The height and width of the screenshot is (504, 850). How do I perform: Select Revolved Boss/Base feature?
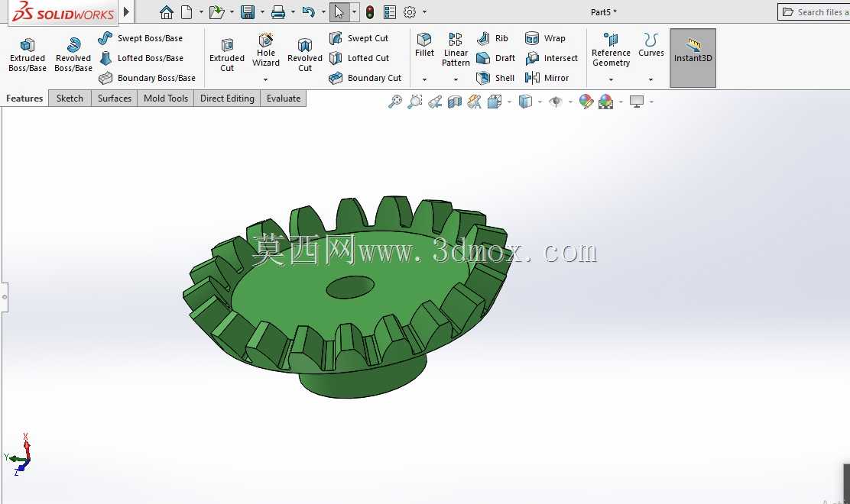click(x=73, y=55)
